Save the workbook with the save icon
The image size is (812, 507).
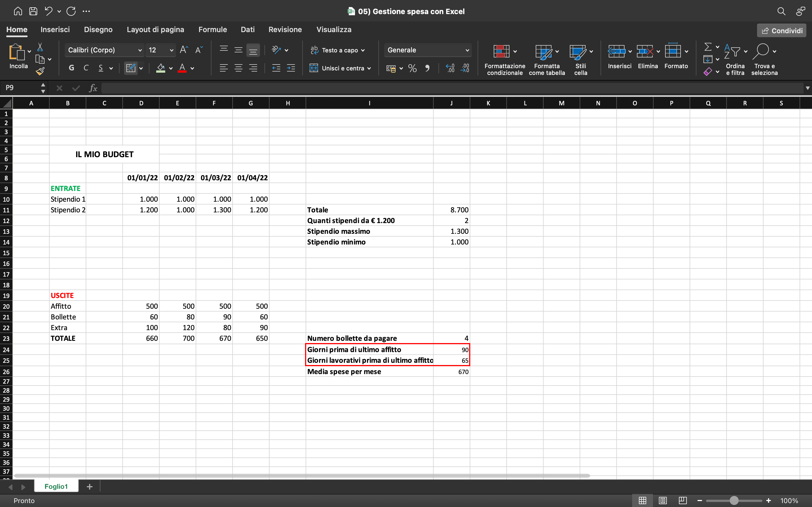click(33, 11)
